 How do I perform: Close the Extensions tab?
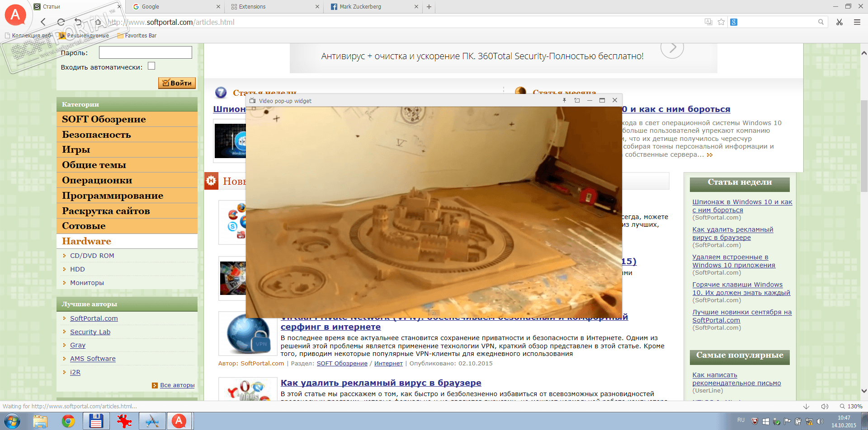tap(317, 7)
